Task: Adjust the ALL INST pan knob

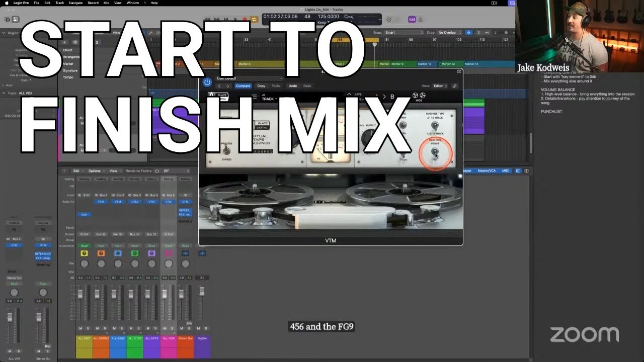Action: click(x=84, y=264)
